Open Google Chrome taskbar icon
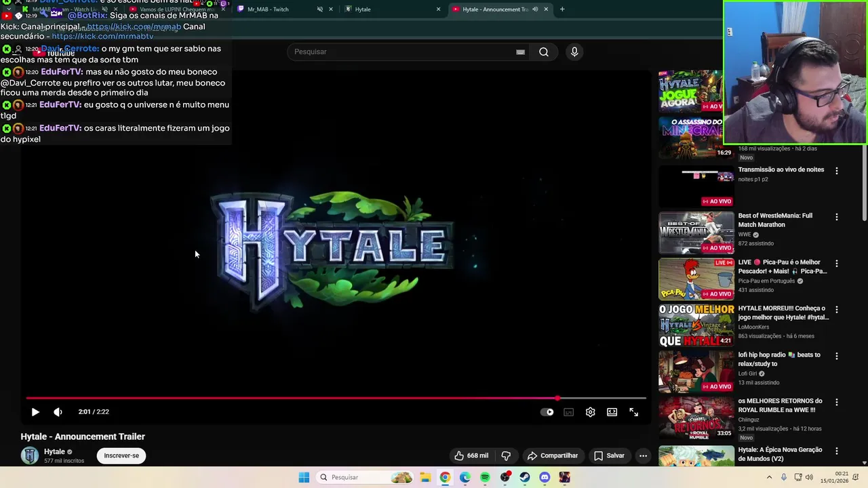 pyautogui.click(x=445, y=477)
